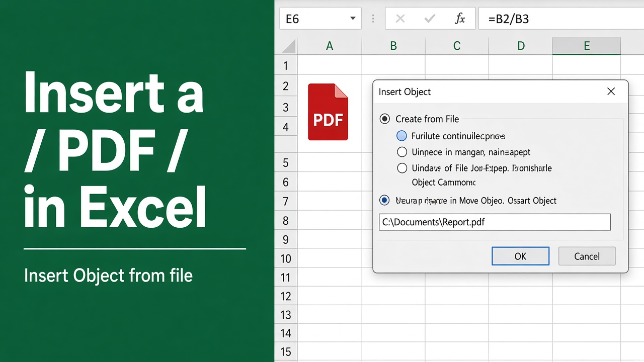This screenshot has height=362, width=644.
Task: Open the Name Box dropdown arrow
Action: coord(353,19)
